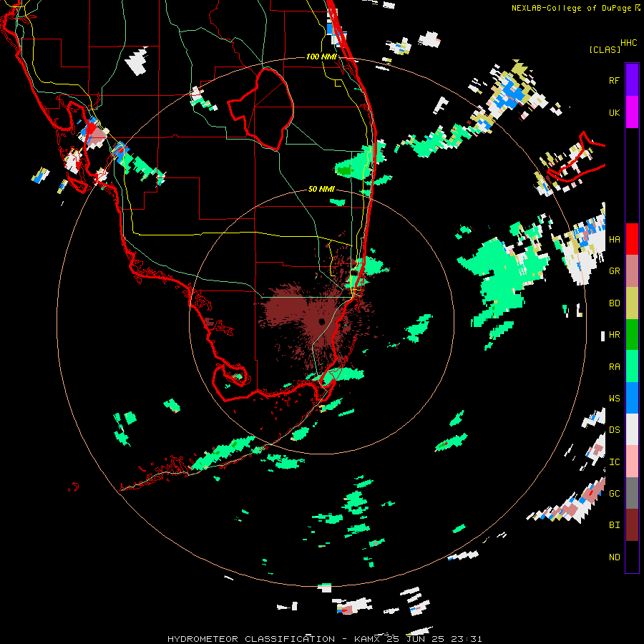Select the WS blue legend swatch

point(632,398)
